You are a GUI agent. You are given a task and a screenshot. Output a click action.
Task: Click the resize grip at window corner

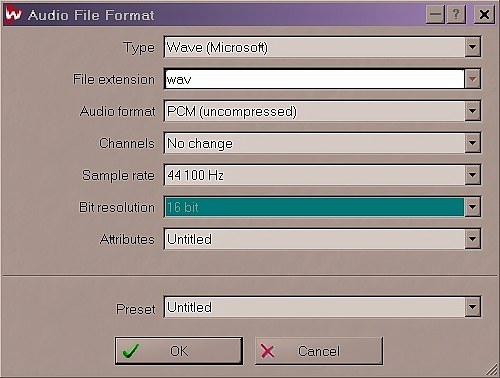[491, 370]
